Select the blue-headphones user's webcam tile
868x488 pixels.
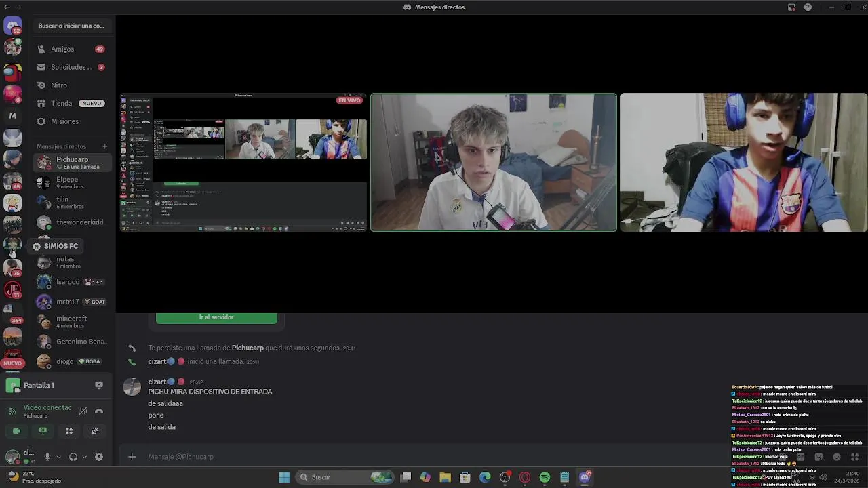[744, 163]
